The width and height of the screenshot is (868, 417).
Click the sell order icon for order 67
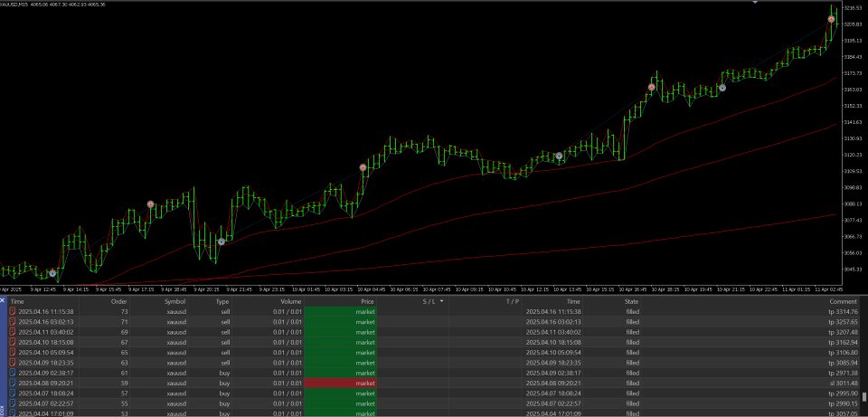pos(13,342)
